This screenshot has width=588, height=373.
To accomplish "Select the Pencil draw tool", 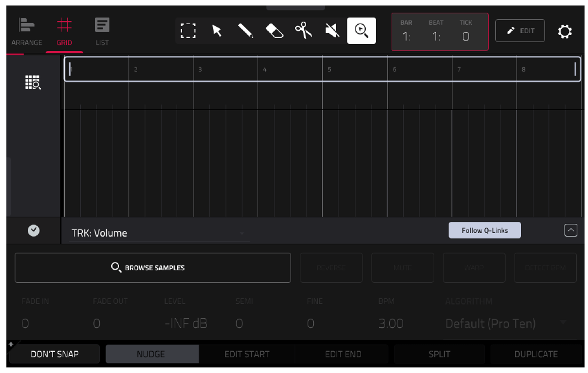I will (x=245, y=31).
